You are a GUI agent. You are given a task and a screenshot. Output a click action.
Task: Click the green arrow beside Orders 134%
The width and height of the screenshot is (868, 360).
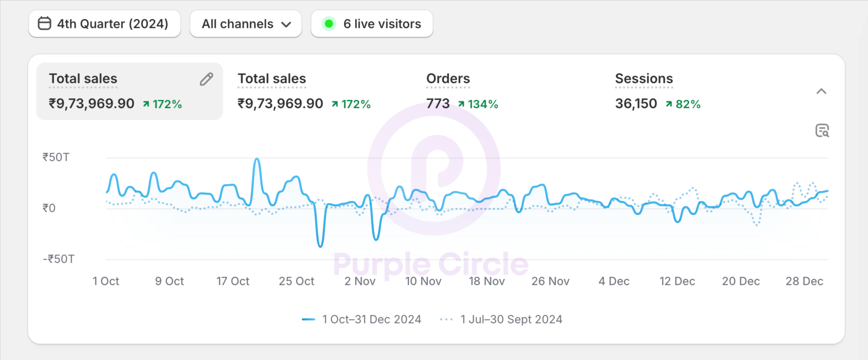coord(461,104)
